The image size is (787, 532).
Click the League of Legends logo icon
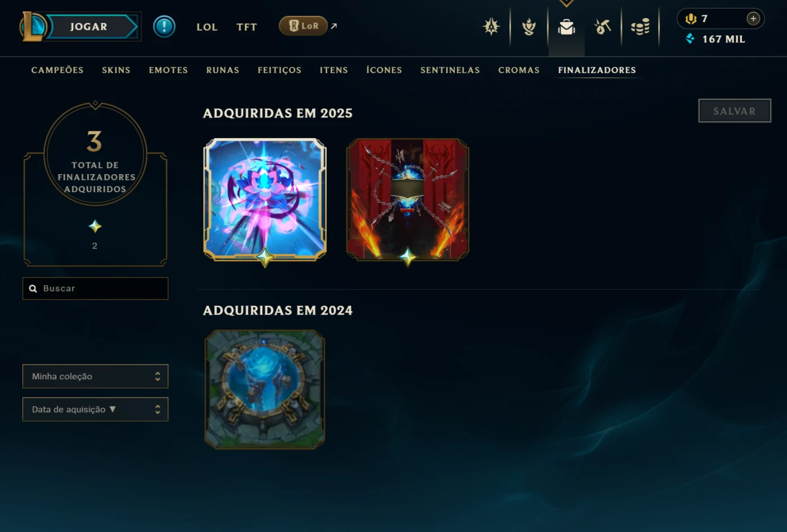click(33, 26)
